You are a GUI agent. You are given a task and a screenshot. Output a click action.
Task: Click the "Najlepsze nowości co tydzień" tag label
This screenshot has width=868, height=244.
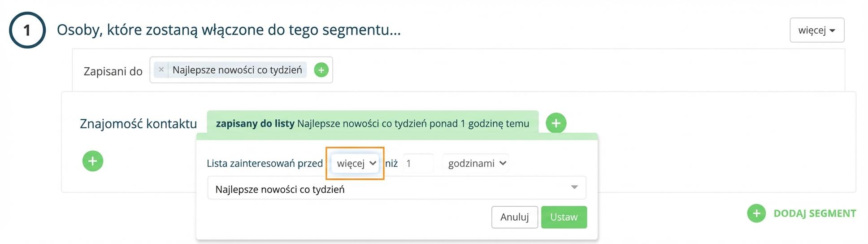coord(237,70)
